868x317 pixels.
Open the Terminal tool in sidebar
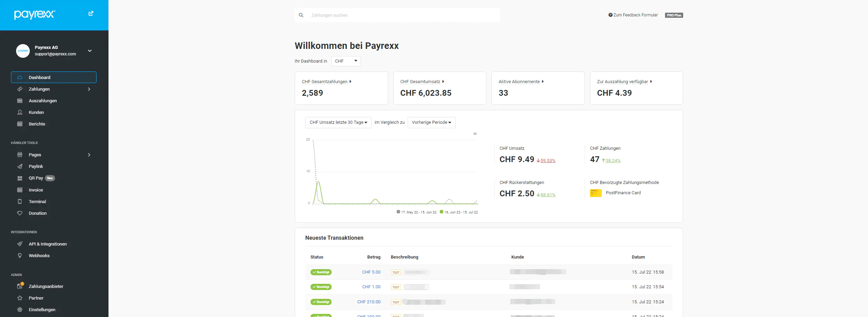pos(37,202)
